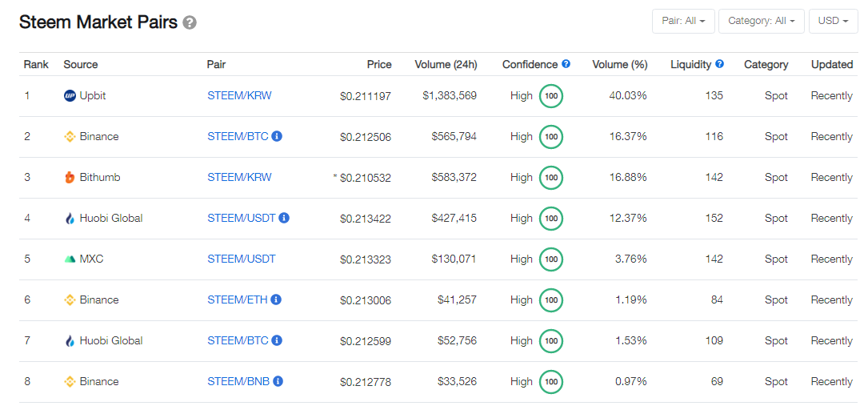
Task: Click the MXC source name
Action: [x=91, y=259]
